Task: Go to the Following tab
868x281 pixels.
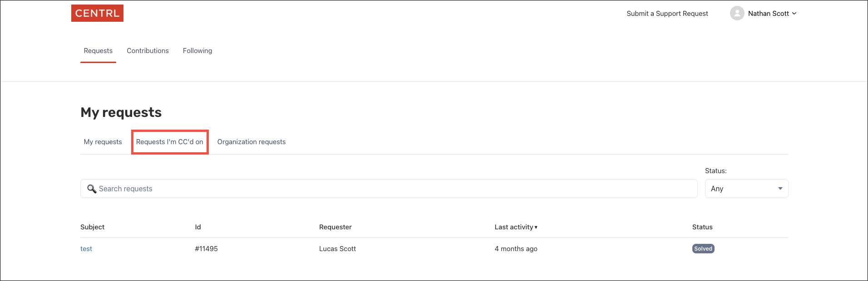Action: (x=197, y=51)
